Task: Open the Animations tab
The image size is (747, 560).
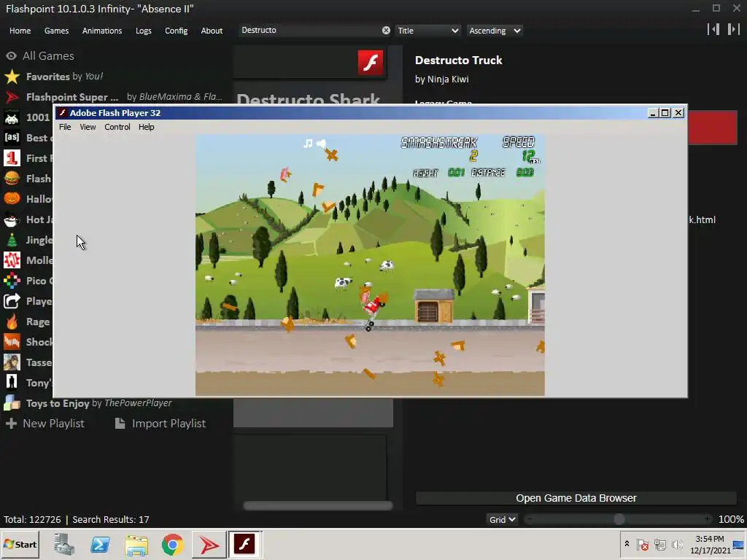Action: tap(102, 31)
